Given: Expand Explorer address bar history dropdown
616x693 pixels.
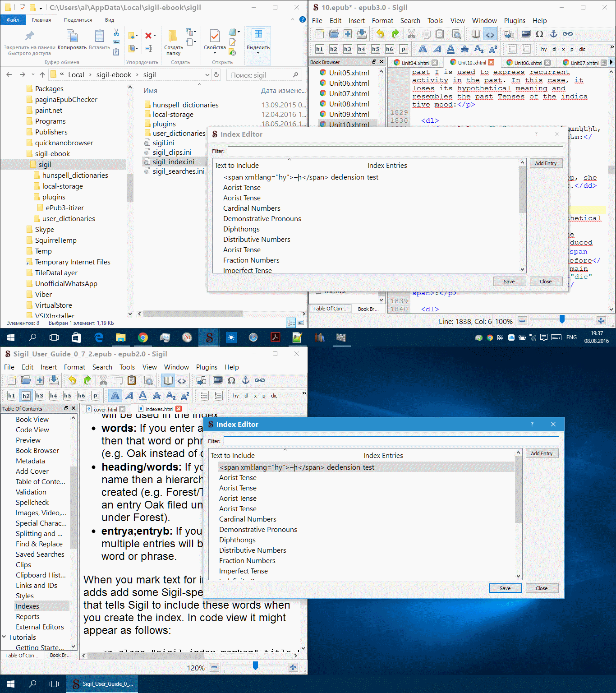Looking at the screenshot, I should (x=207, y=75).
